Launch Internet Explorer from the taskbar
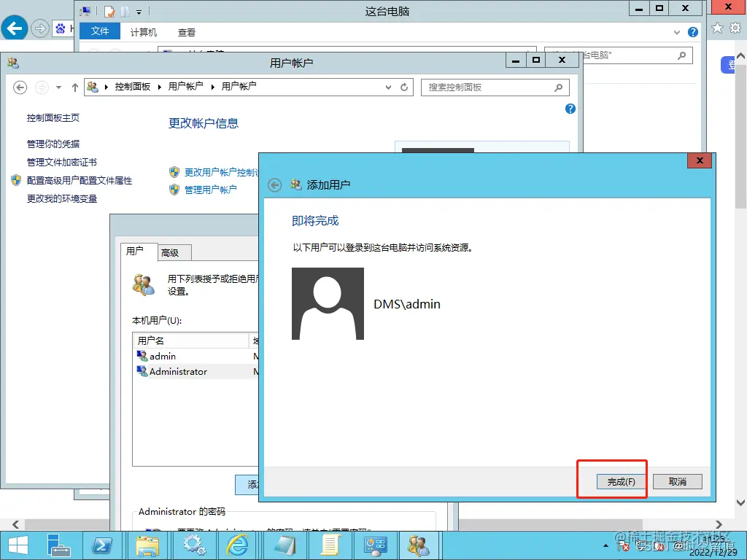The image size is (747, 560). [x=238, y=545]
